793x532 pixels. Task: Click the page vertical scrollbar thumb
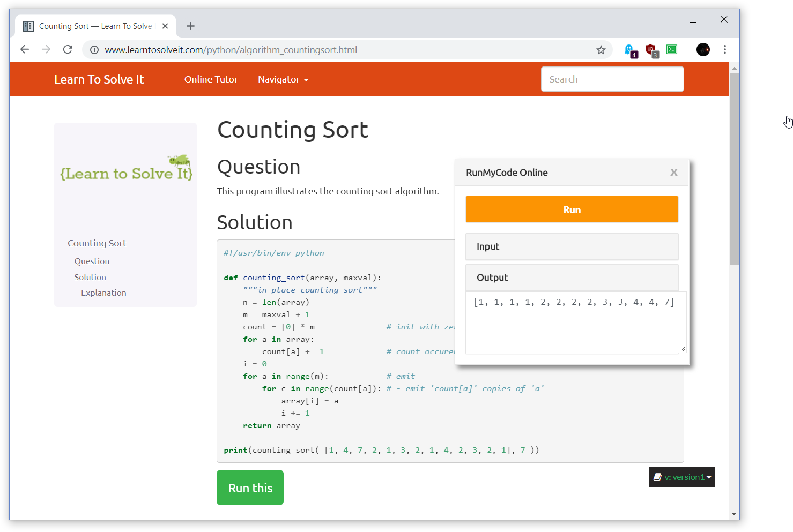[x=735, y=169]
